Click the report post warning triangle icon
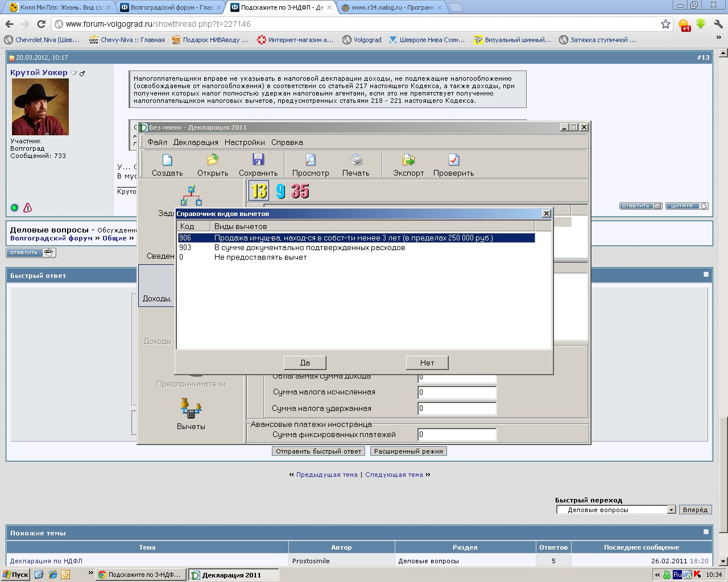 click(27, 207)
